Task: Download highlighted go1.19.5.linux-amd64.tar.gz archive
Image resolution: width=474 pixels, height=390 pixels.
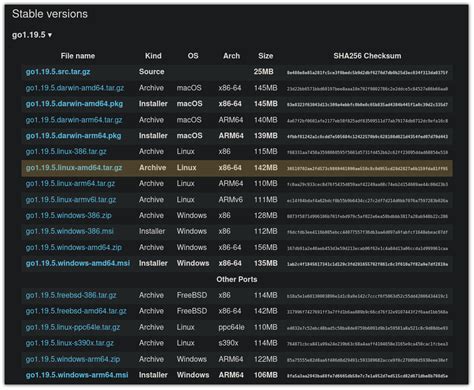Action: (x=74, y=168)
